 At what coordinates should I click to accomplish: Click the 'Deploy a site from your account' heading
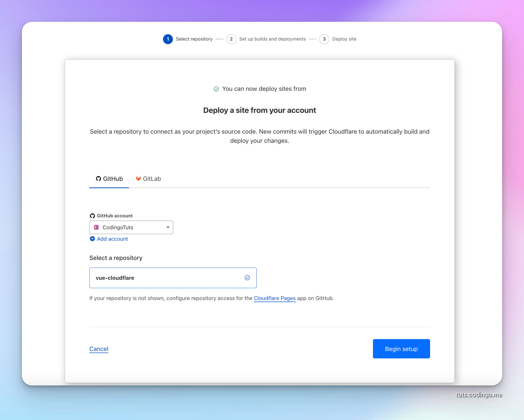[x=259, y=110]
